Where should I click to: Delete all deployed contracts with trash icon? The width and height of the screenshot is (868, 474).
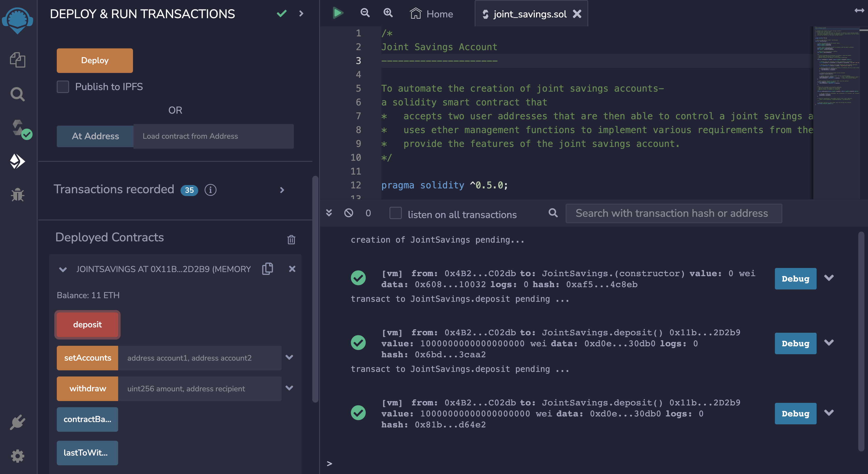point(291,239)
